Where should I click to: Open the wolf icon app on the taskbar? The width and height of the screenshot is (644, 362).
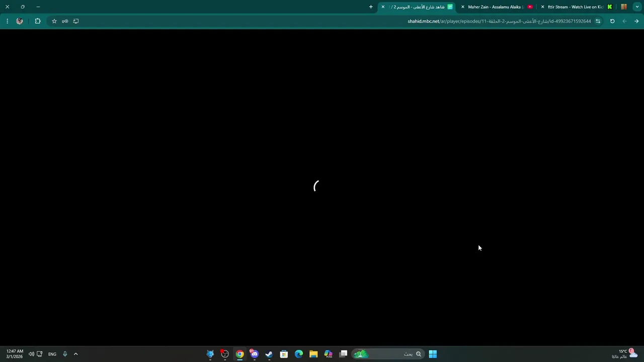point(210,354)
